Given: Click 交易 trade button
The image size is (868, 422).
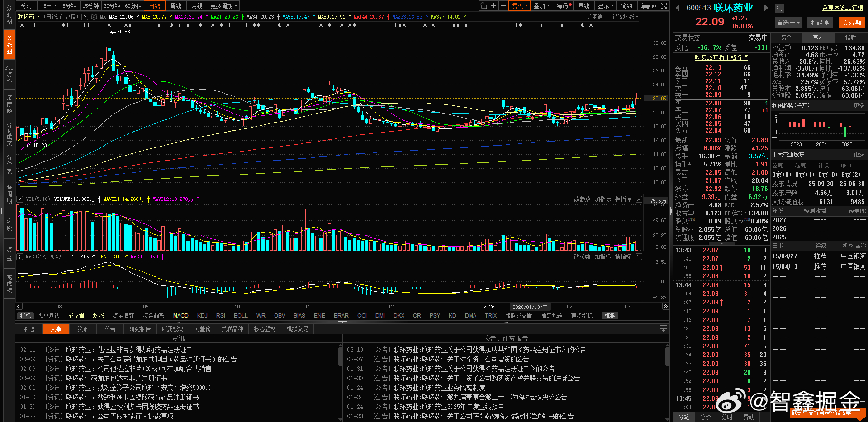Looking at the screenshot, I should click(x=852, y=23).
